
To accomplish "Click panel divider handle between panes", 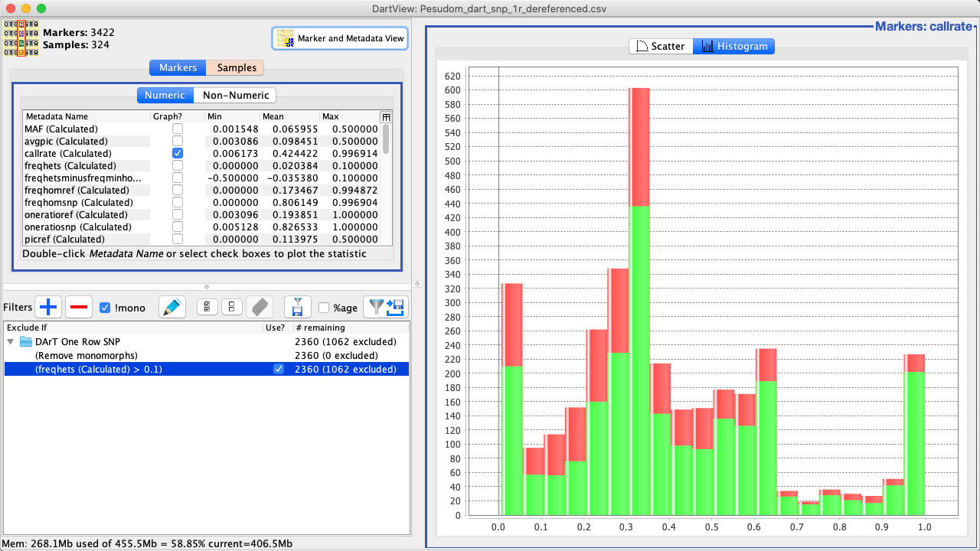I will pos(417,282).
